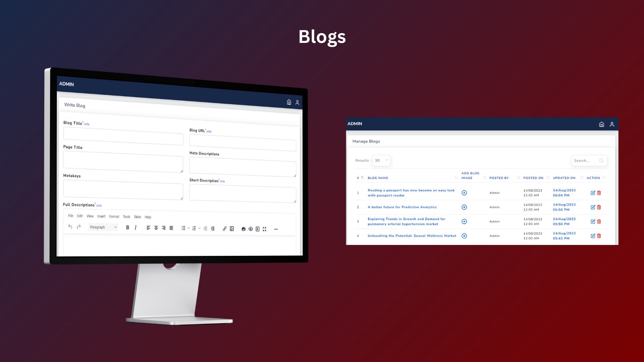Image resolution: width=644 pixels, height=362 pixels.
Task: Click the Add Blog Image plus icon for row 1
Action: tap(464, 192)
